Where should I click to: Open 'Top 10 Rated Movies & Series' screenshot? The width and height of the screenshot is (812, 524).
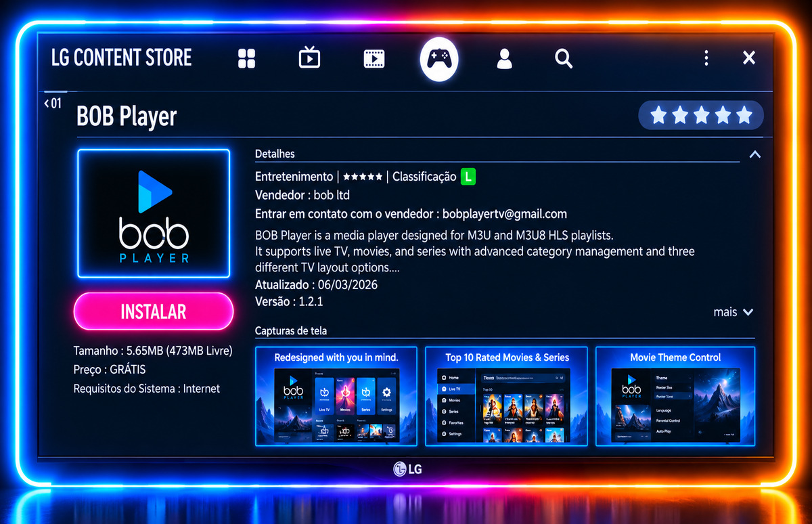pos(507,396)
